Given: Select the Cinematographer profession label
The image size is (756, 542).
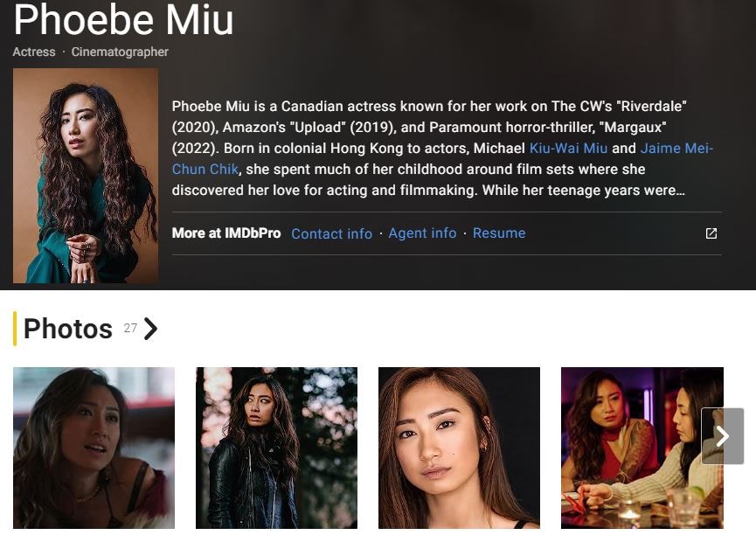Looking at the screenshot, I should tap(120, 52).
